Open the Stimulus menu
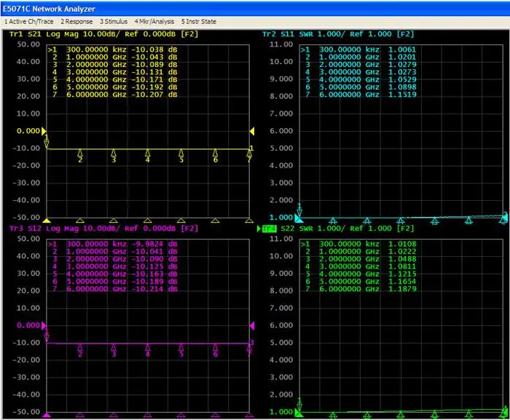510x420 pixels. [x=114, y=22]
